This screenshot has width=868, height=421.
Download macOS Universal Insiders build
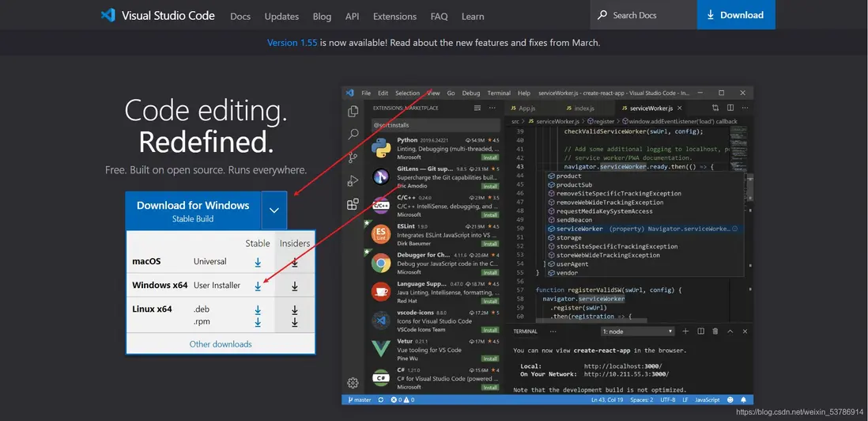point(295,263)
